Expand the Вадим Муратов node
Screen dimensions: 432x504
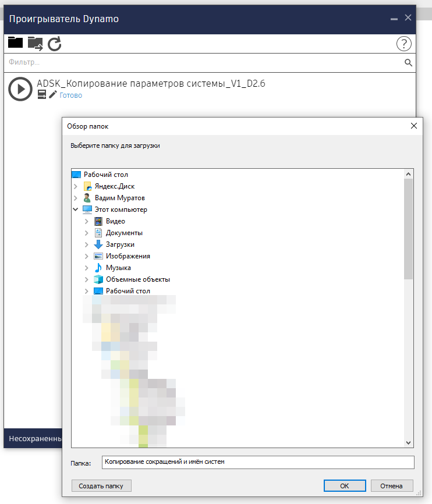[75, 198]
